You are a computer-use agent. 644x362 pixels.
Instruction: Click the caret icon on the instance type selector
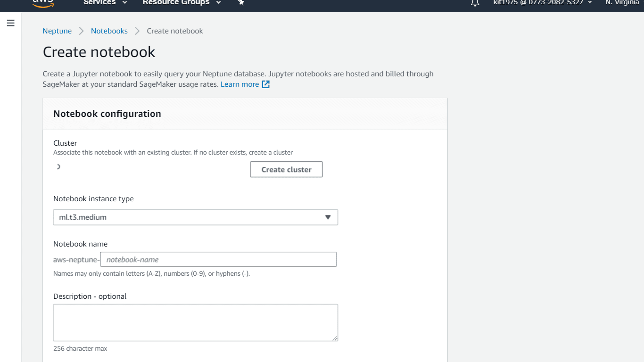[x=328, y=217]
